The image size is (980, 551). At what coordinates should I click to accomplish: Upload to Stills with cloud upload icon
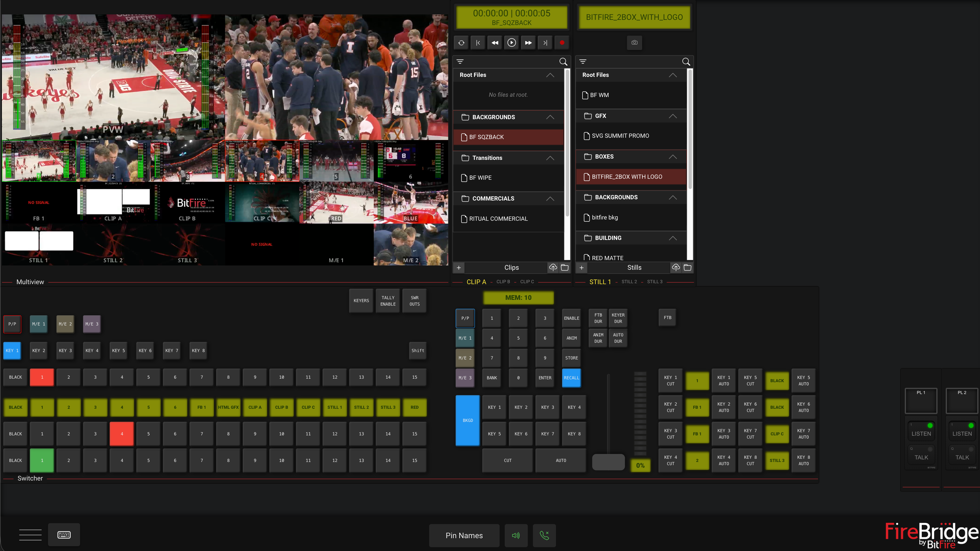click(x=676, y=267)
